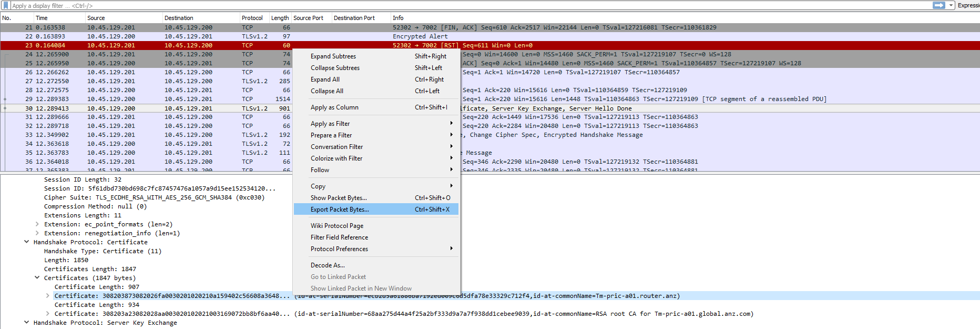Viewport: 980px width, 329px height.
Task: Select packet number 23 RST row
Action: pos(158,45)
